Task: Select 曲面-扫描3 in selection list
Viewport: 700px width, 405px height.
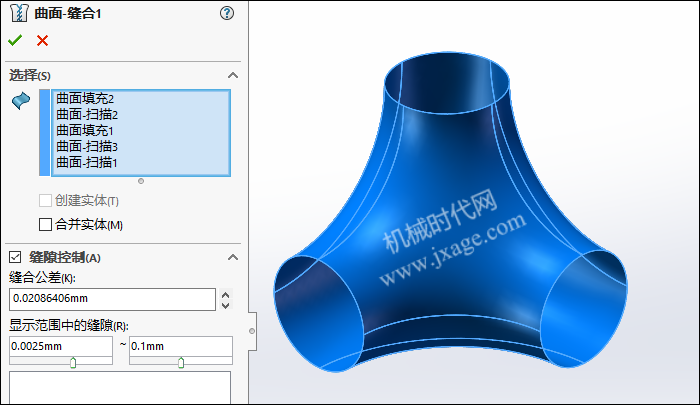Action: (87, 146)
